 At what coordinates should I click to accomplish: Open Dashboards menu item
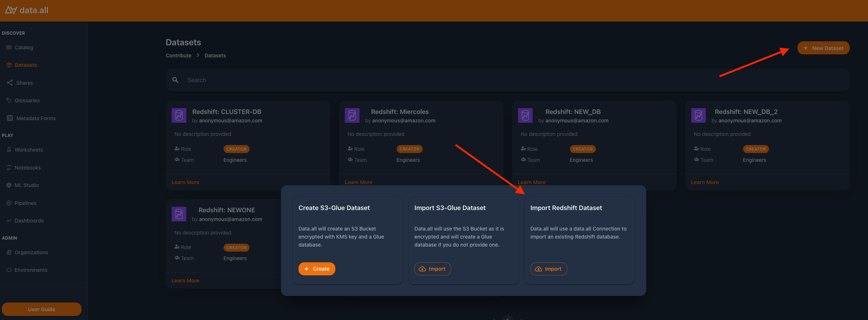coord(29,221)
